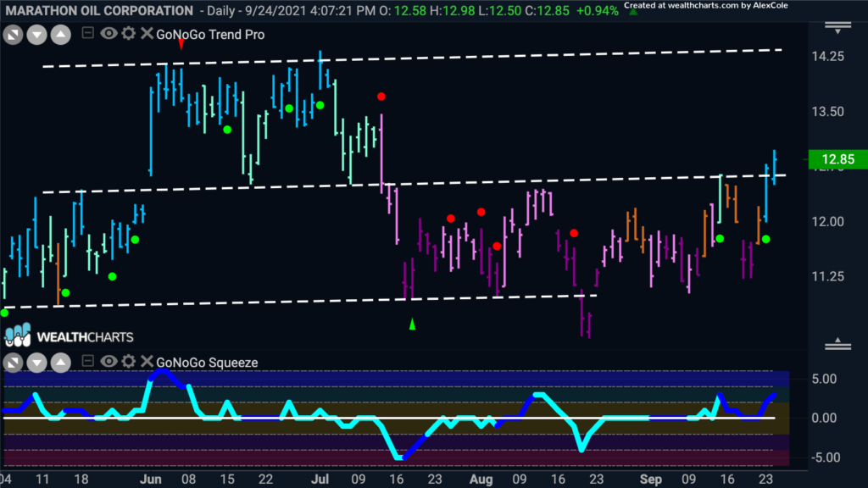Image resolution: width=868 pixels, height=488 pixels.
Task: Click the green up arrow marker in July
Action: click(x=412, y=324)
